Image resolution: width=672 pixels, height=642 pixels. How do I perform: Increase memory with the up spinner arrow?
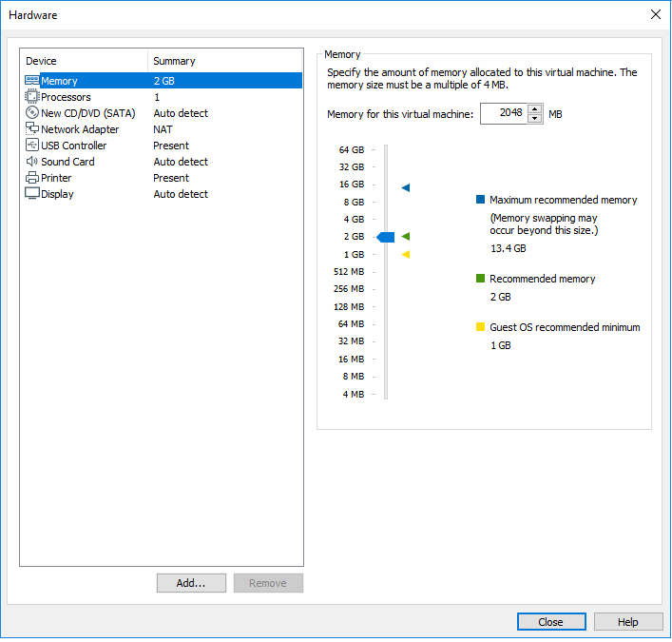click(534, 109)
